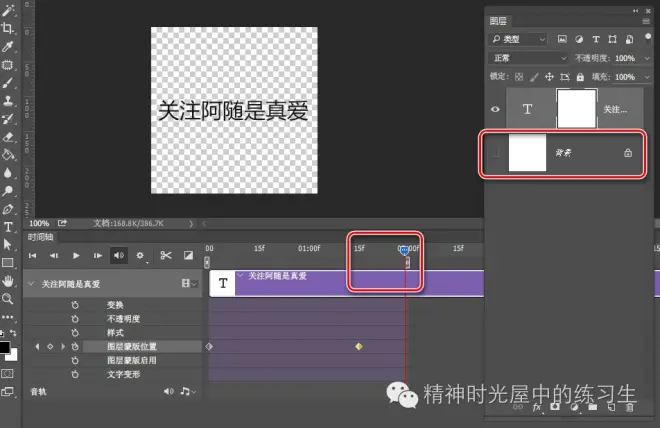Open the 时间轴 timeline panel tab
Image resolution: width=660 pixels, height=428 pixels.
[40, 237]
